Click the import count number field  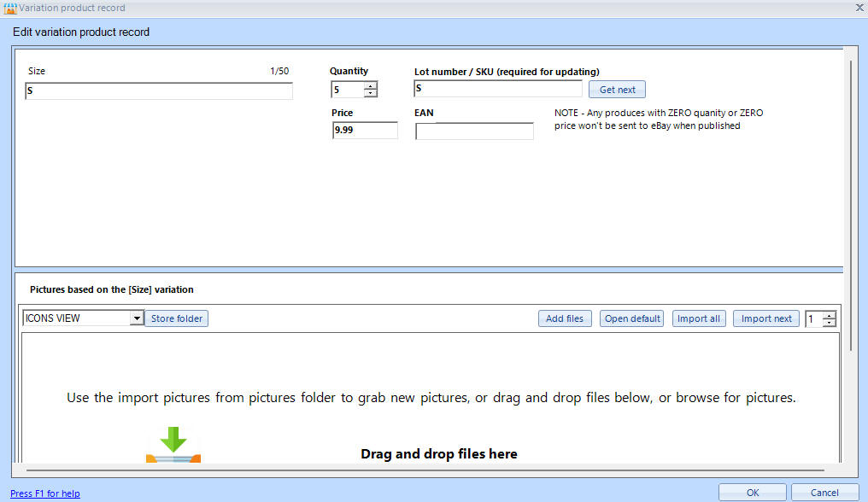pyautogui.click(x=813, y=318)
